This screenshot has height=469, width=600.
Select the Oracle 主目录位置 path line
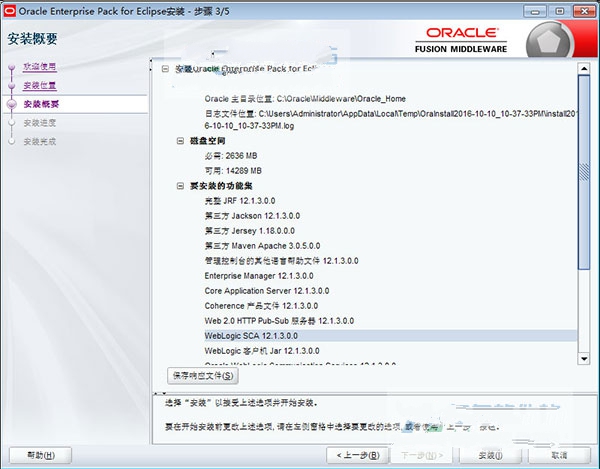pyautogui.click(x=305, y=99)
